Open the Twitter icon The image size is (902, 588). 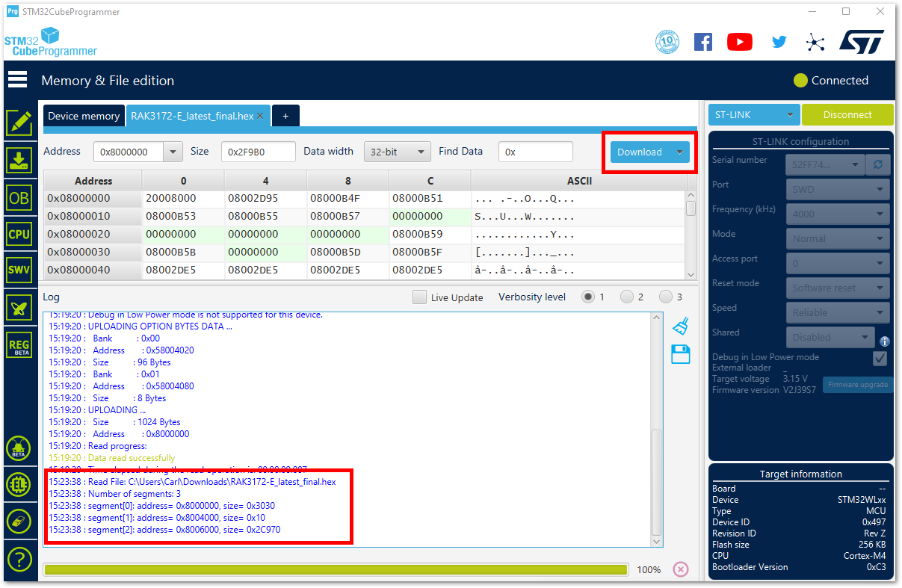pyautogui.click(x=779, y=42)
